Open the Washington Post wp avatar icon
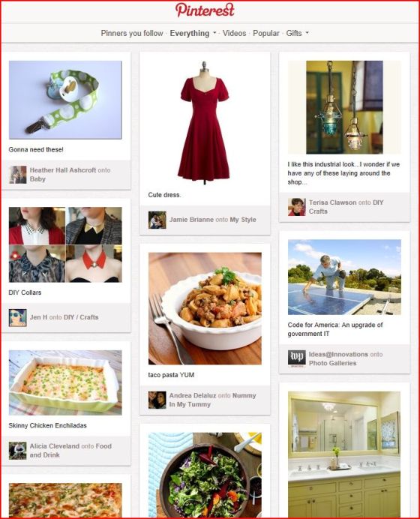Image resolution: width=420 pixels, height=519 pixels. click(x=296, y=358)
